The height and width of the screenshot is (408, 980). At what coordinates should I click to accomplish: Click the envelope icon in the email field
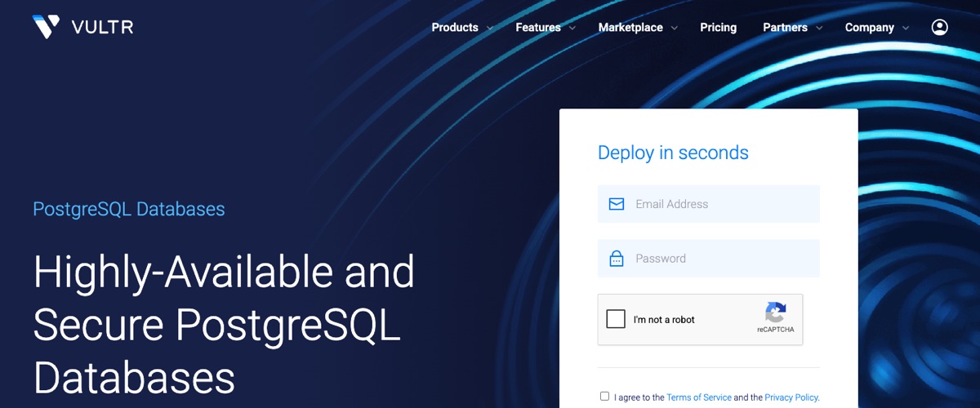(617, 204)
